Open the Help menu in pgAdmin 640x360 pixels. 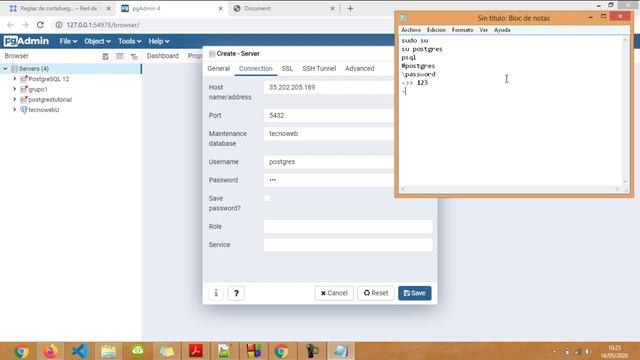159,41
